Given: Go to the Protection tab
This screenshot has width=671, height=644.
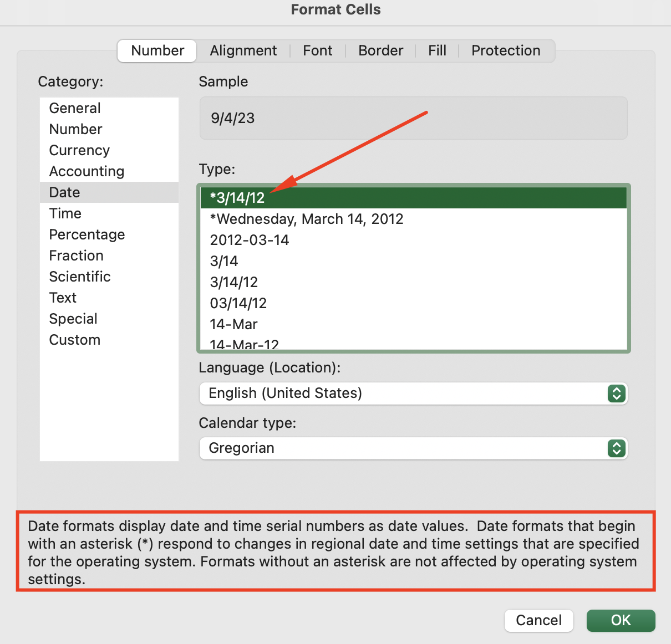Looking at the screenshot, I should pos(506,50).
